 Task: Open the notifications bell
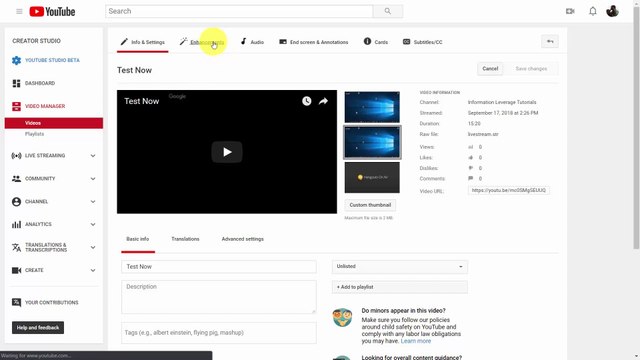point(593,11)
